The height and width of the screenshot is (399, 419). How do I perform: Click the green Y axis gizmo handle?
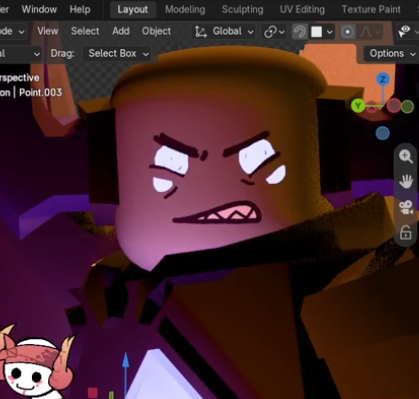pyautogui.click(x=358, y=106)
